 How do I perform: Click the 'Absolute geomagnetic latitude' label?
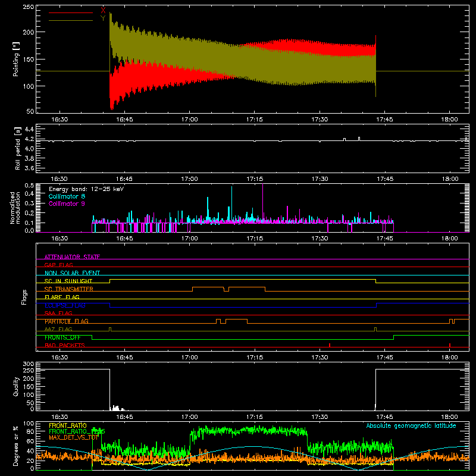coord(411,425)
